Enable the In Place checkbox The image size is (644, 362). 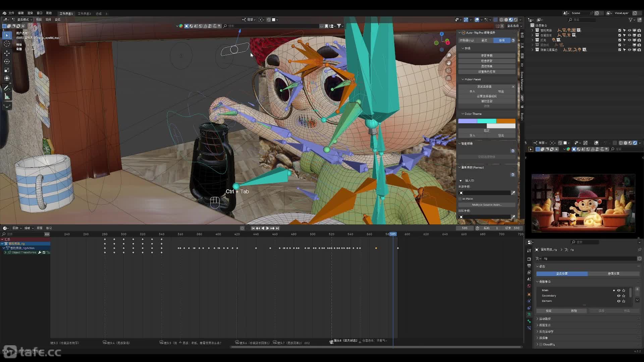click(x=461, y=199)
